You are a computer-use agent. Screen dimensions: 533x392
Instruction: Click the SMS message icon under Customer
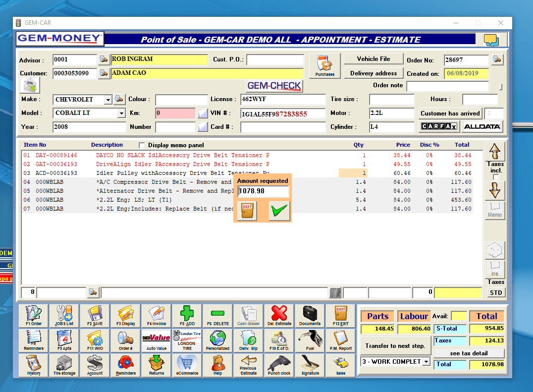(x=30, y=85)
